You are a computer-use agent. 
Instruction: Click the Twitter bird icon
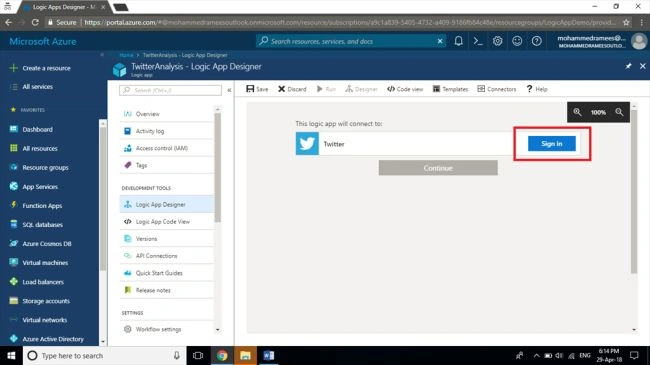tap(307, 144)
